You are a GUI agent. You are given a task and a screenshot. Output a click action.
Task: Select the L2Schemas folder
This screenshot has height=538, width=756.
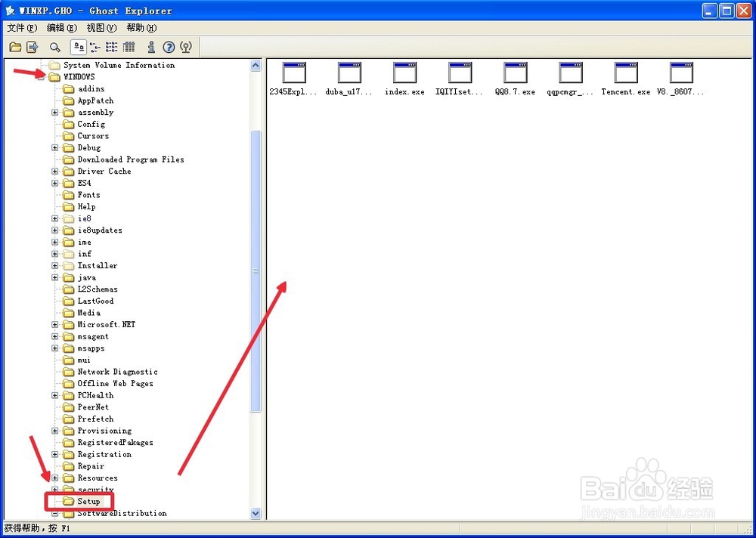click(x=98, y=289)
